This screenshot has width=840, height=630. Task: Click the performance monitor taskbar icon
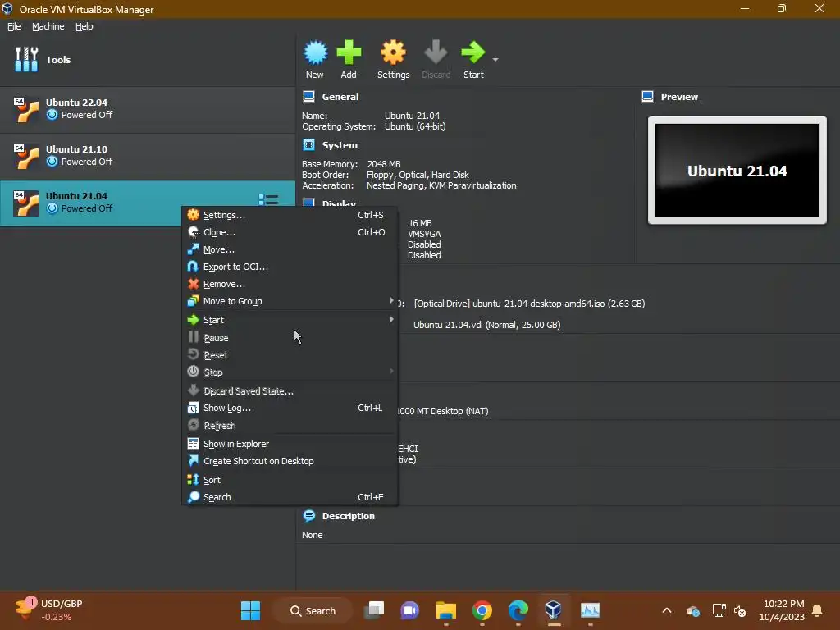click(591, 610)
